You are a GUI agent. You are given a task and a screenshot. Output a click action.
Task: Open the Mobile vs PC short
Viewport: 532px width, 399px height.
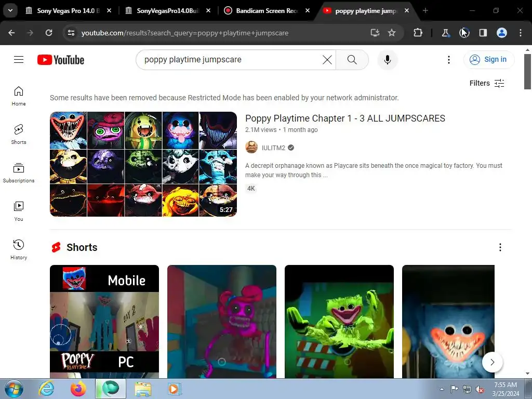tap(104, 321)
